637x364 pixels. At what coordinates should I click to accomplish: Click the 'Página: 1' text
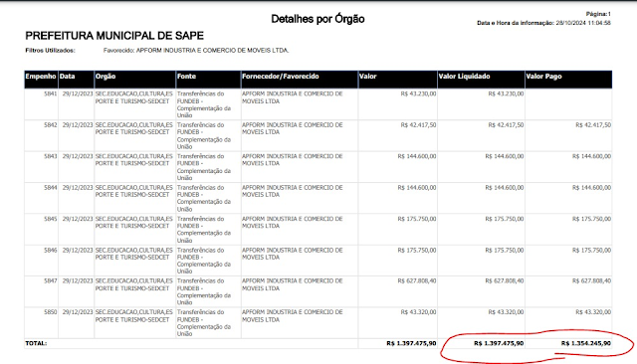point(598,14)
